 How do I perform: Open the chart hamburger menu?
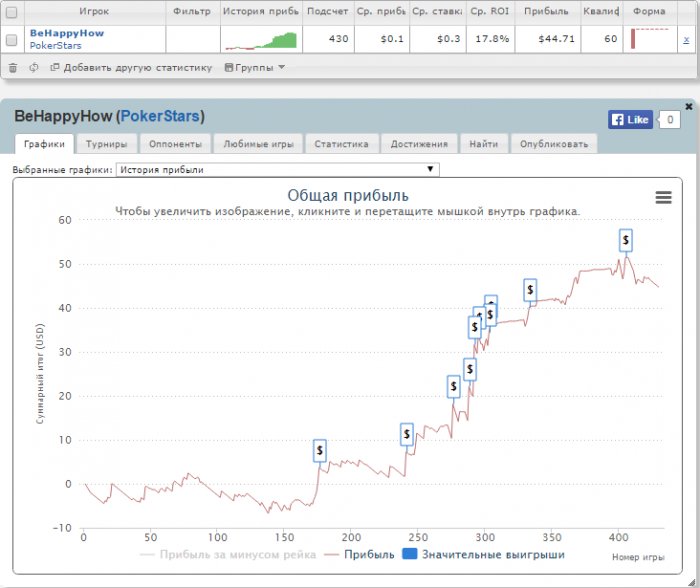[x=663, y=198]
